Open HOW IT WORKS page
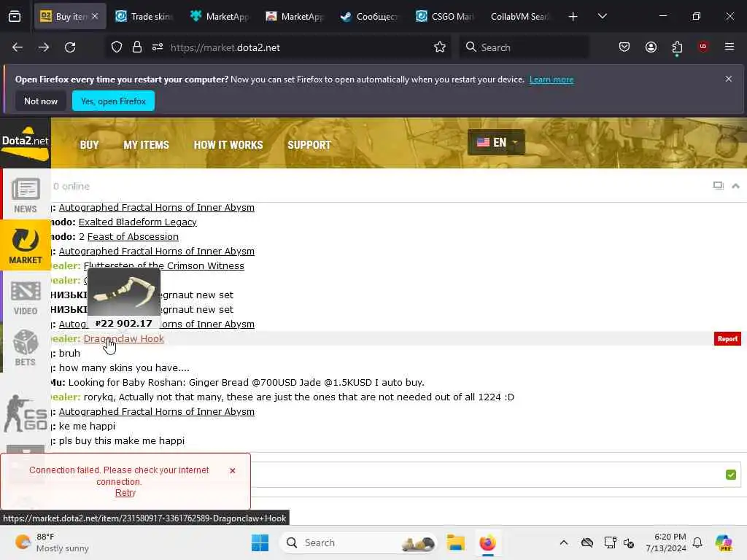This screenshot has width=747, height=560. (x=228, y=145)
